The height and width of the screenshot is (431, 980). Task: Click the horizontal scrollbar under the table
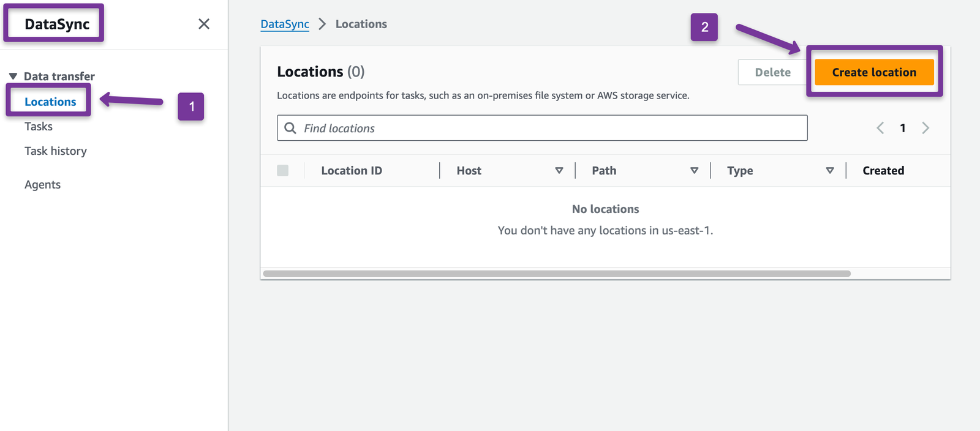coord(556,274)
